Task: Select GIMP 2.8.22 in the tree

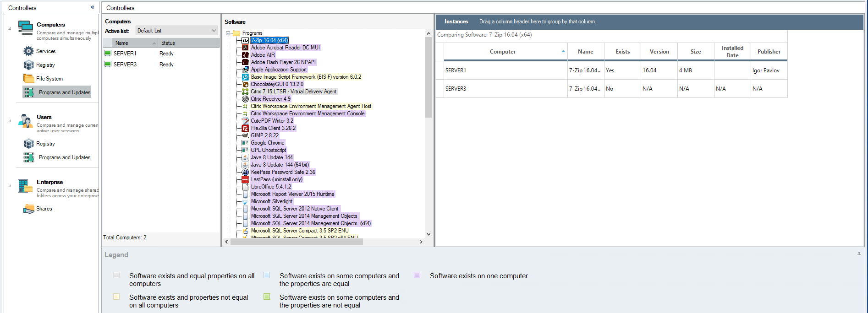Action: coord(265,135)
